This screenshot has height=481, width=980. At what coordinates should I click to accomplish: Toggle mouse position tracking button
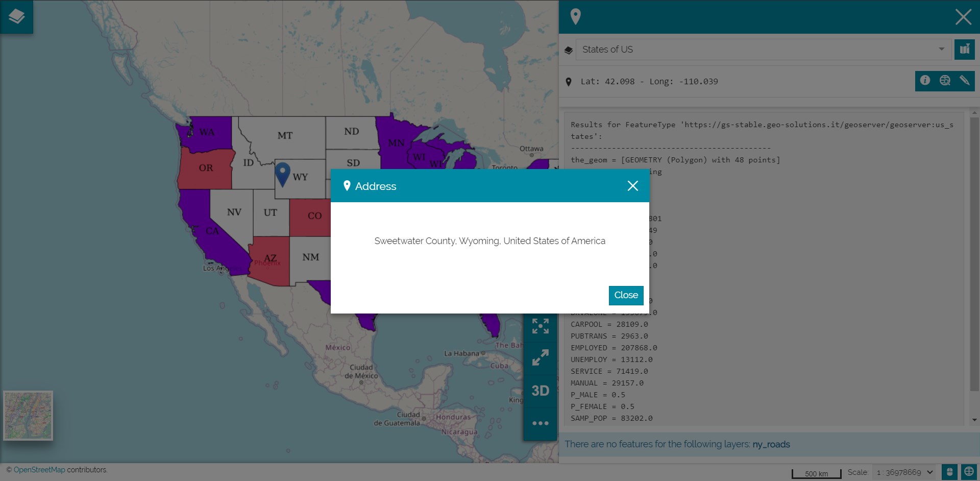tap(949, 472)
